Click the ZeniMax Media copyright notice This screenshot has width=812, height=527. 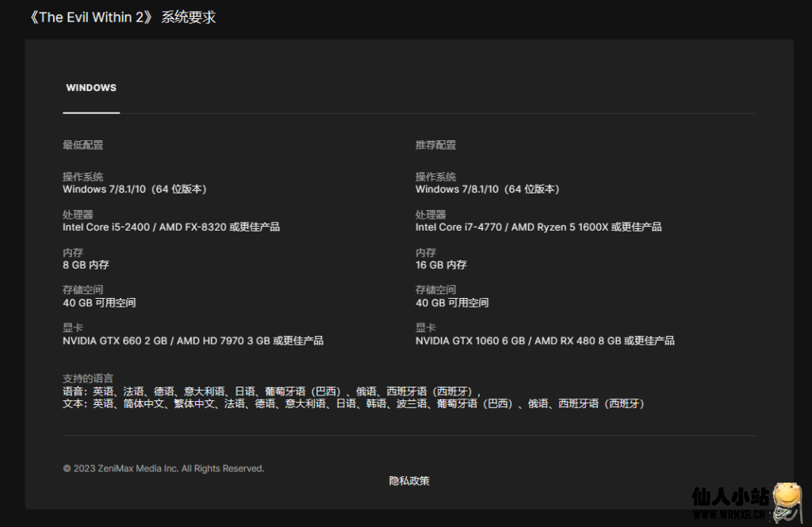coord(163,468)
